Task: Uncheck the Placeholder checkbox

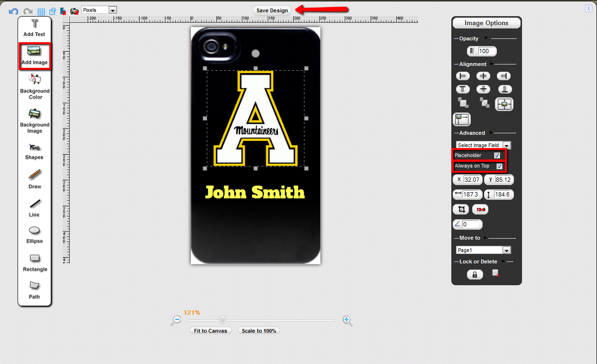Action: click(497, 155)
